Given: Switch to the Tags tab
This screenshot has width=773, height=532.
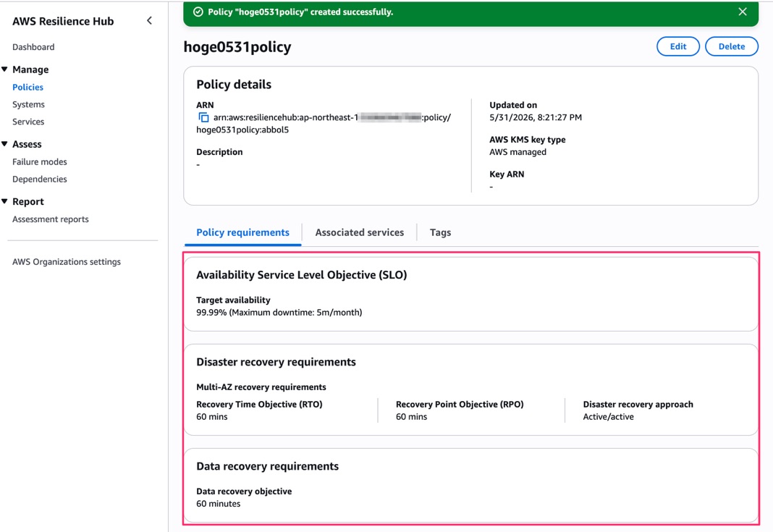Looking at the screenshot, I should pos(440,232).
